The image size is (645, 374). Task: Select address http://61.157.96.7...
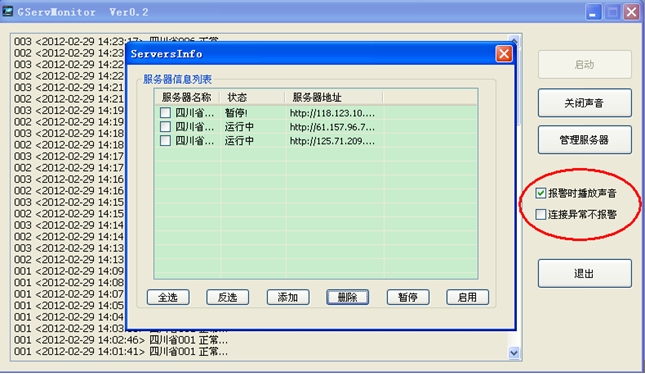(332, 127)
